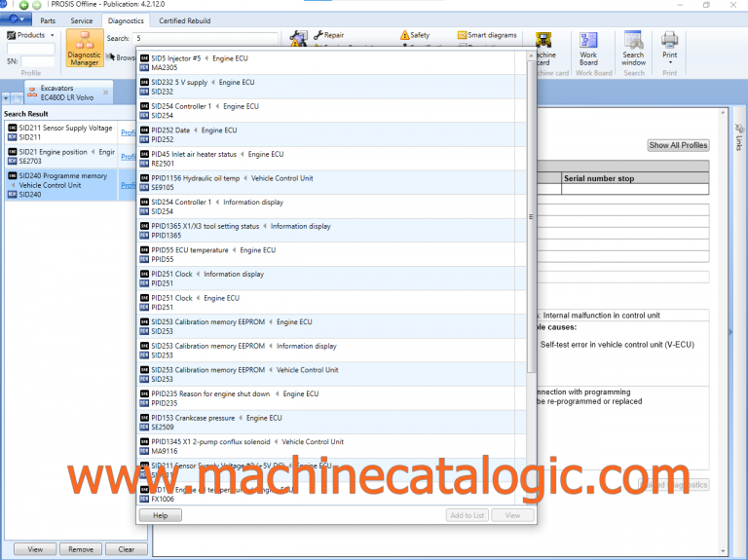
Task: Select PPID1345 X1 2-pump conflux solenoid
Action: pos(332,446)
